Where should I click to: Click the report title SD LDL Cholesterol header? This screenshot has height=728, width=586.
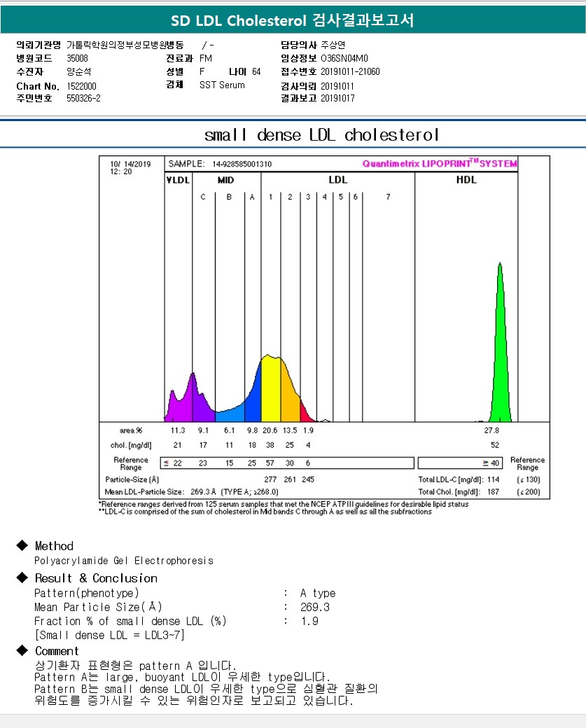coord(293,21)
